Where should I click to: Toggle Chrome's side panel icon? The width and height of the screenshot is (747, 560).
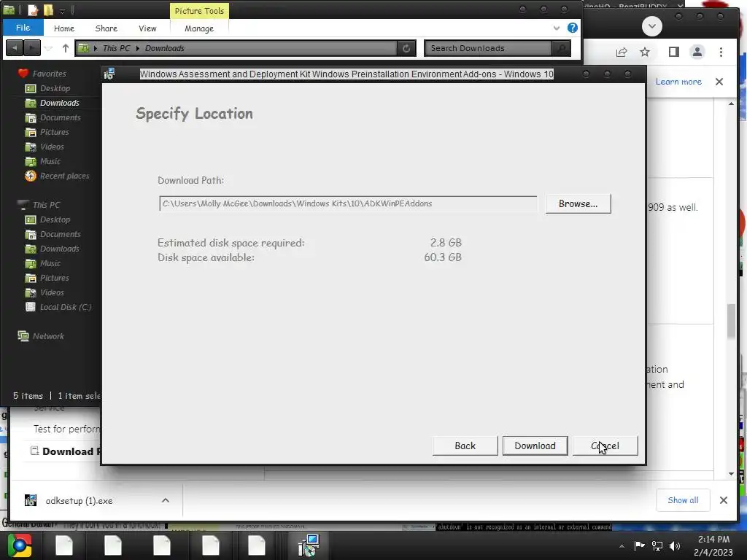pyautogui.click(x=673, y=52)
